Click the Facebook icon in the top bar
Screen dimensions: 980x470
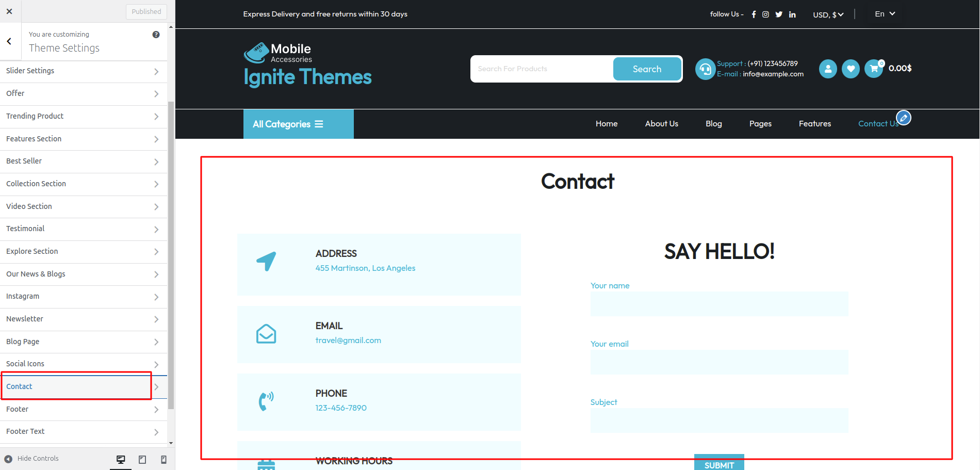click(754, 14)
